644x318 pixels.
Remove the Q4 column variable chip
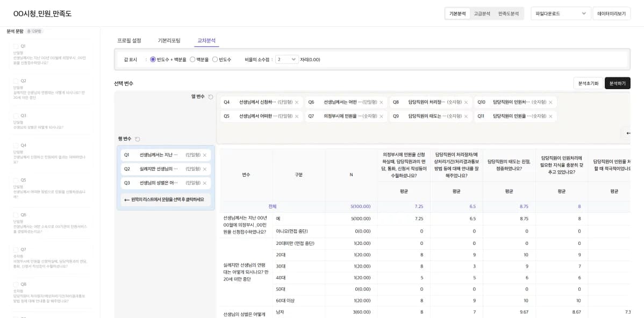(x=297, y=102)
